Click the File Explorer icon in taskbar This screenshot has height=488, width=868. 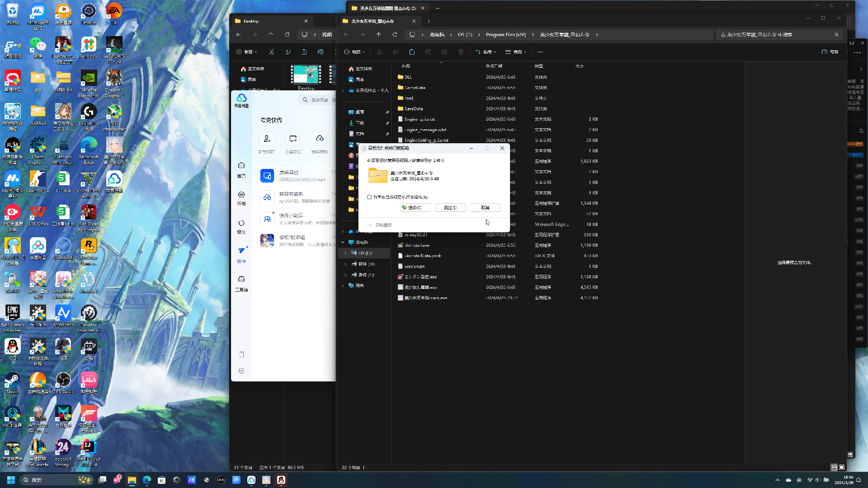(x=132, y=480)
